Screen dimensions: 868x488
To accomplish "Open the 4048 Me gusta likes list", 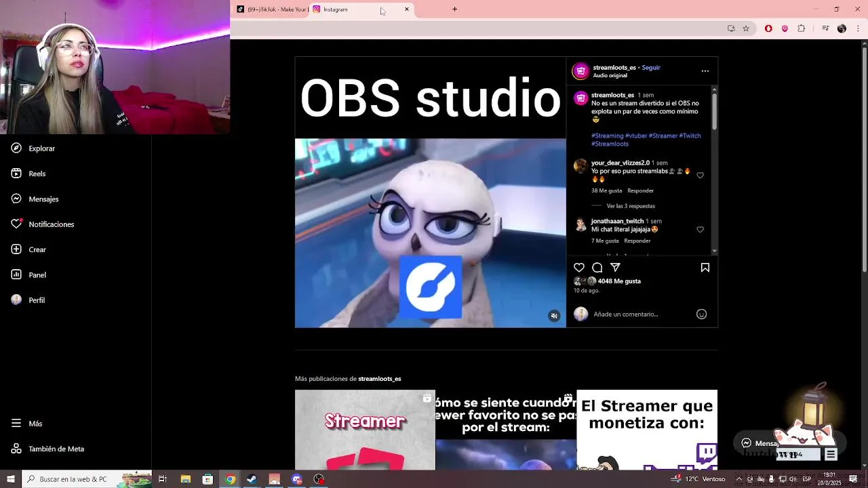I will 619,281.
